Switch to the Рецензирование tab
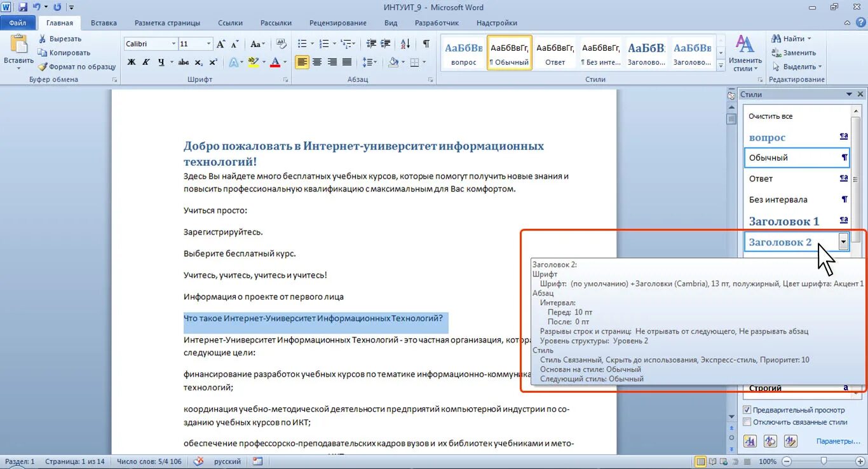The width and height of the screenshot is (868, 469). tap(338, 23)
